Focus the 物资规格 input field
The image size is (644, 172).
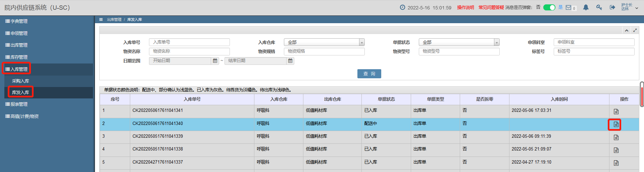[x=324, y=51]
